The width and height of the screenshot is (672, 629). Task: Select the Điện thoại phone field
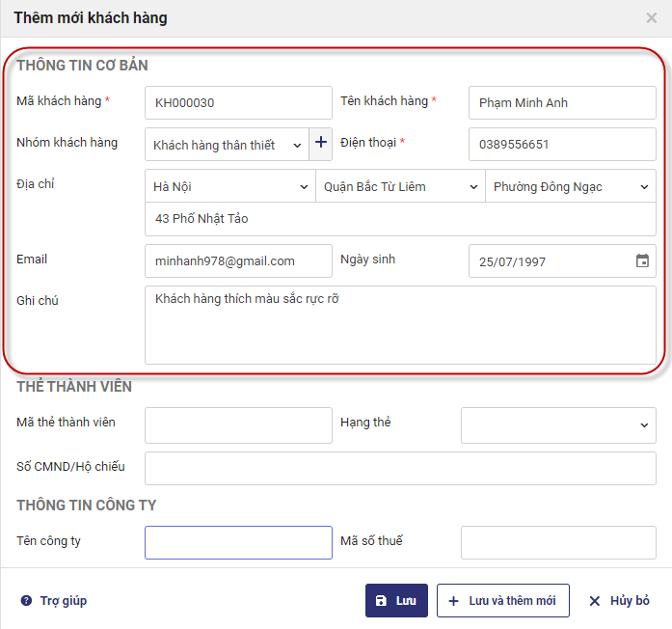pyautogui.click(x=562, y=145)
